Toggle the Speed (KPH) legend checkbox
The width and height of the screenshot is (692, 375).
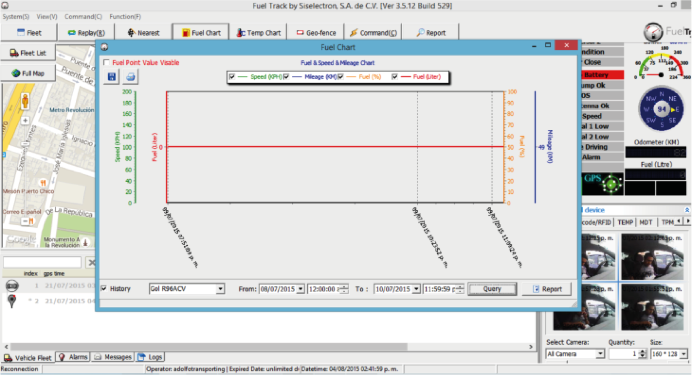click(232, 77)
